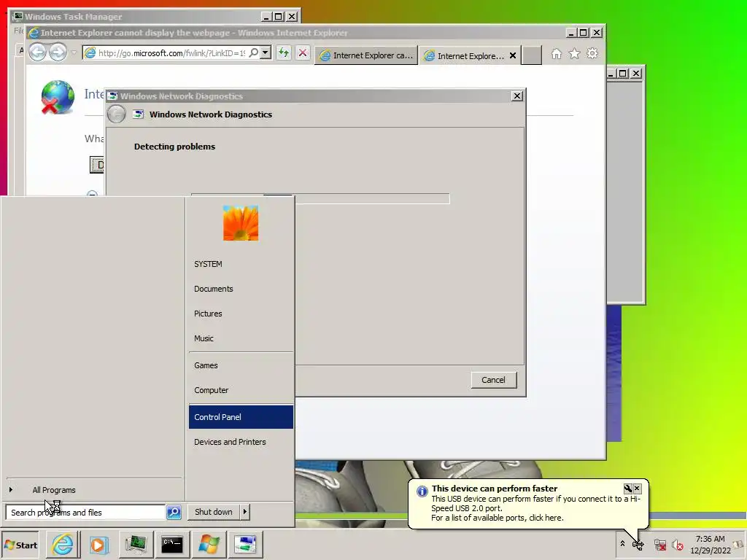Switch to the first 'Internet Explorer ca...' tab
The height and width of the screenshot is (560, 747).
pyautogui.click(x=366, y=55)
